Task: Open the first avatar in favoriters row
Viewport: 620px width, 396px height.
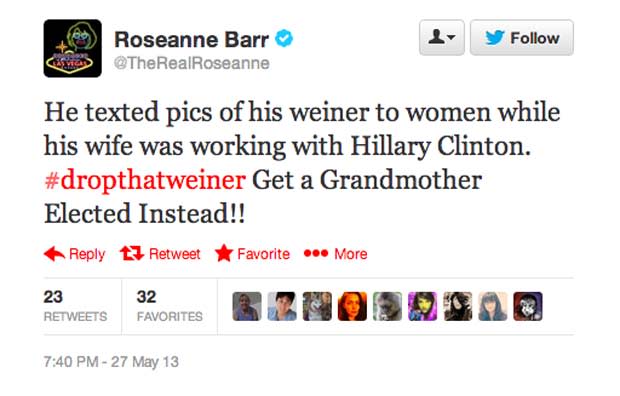Action: [x=247, y=306]
